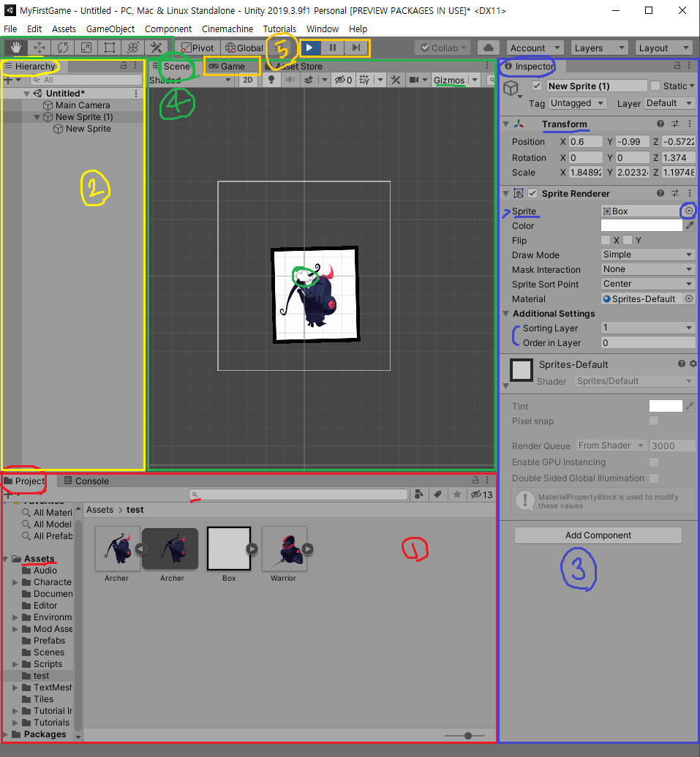
Task: Collapse New Sprite (1) in Hierarchy
Action: tap(37, 117)
